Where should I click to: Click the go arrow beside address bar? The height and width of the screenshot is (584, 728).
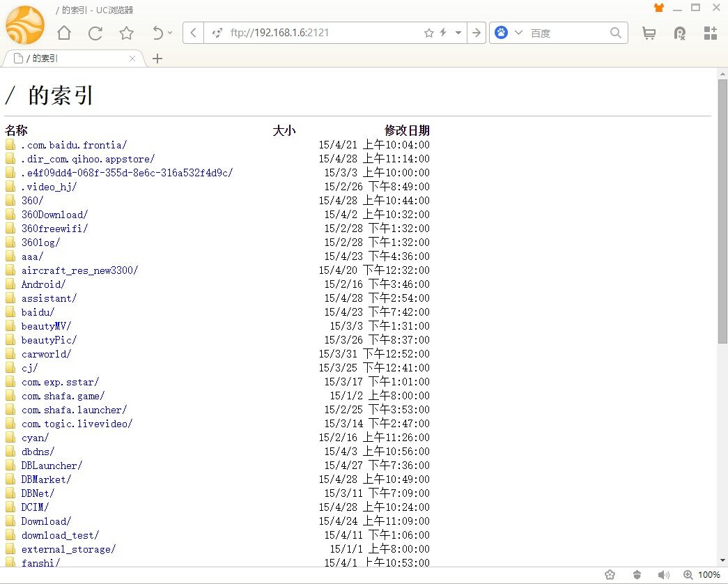coord(477,33)
